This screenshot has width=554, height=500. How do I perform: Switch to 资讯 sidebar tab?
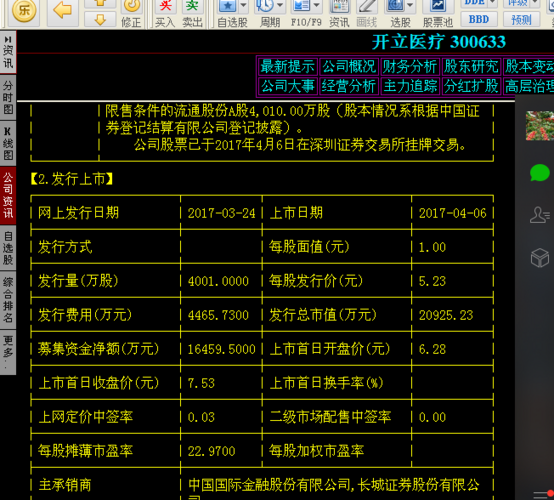(x=8, y=53)
